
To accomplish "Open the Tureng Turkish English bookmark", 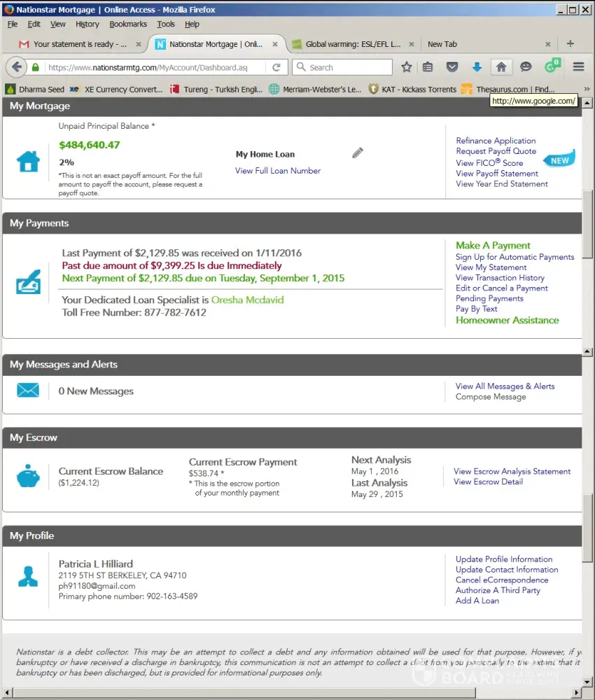I will tap(216, 90).
